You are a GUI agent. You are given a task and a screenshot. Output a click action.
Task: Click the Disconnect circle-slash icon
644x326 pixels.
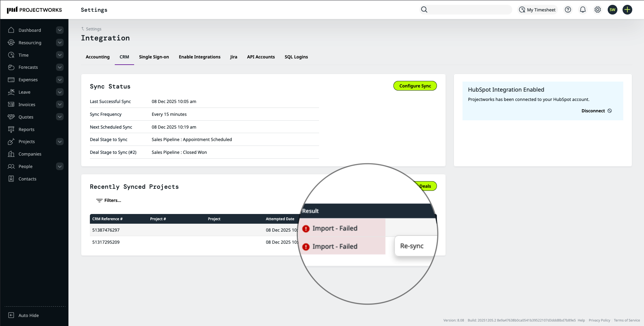pos(610,111)
